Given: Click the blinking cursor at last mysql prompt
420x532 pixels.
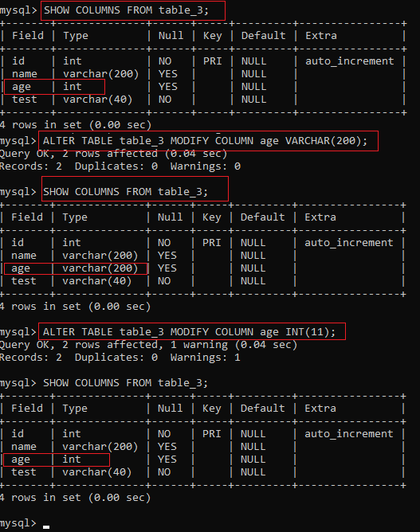Looking at the screenshot, I should (46, 526).
